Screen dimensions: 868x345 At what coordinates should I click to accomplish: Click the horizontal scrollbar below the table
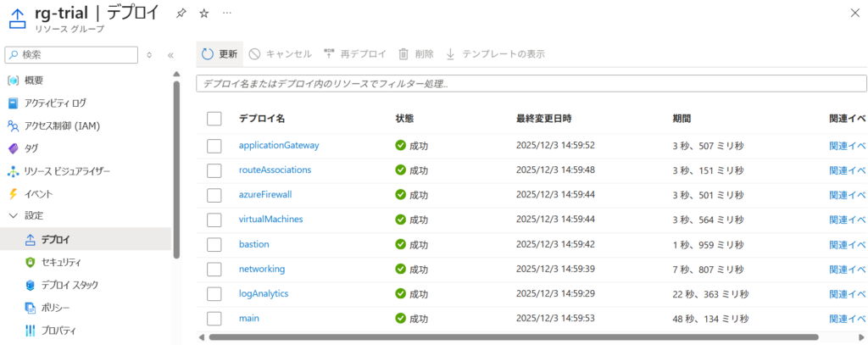click(509, 337)
